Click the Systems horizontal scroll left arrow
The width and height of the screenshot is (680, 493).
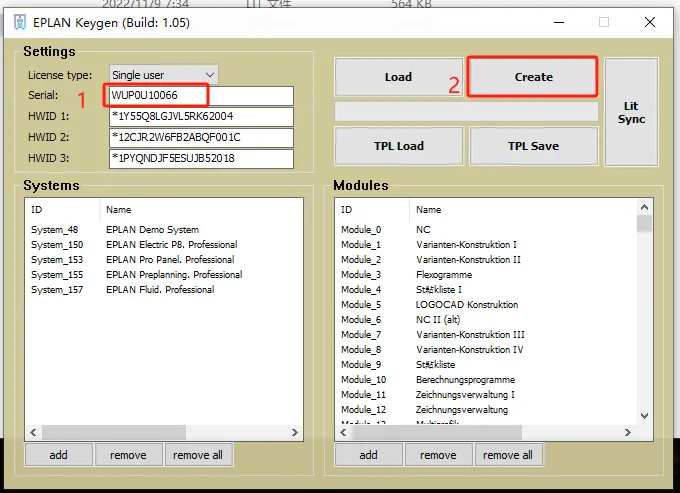click(x=33, y=432)
